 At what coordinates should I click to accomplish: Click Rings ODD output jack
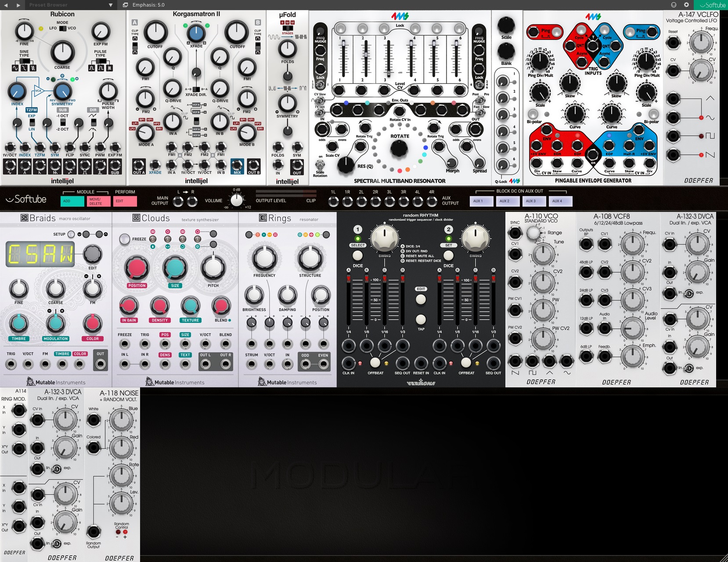[x=305, y=364]
